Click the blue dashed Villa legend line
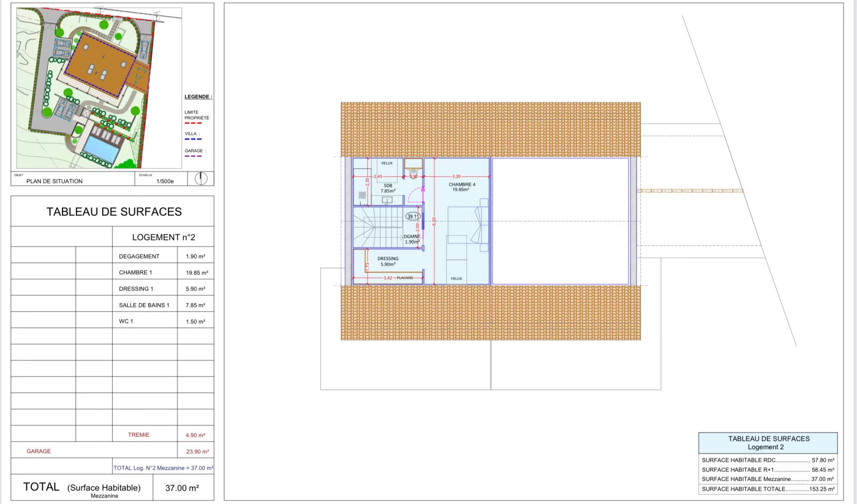The image size is (857, 504). point(193,139)
